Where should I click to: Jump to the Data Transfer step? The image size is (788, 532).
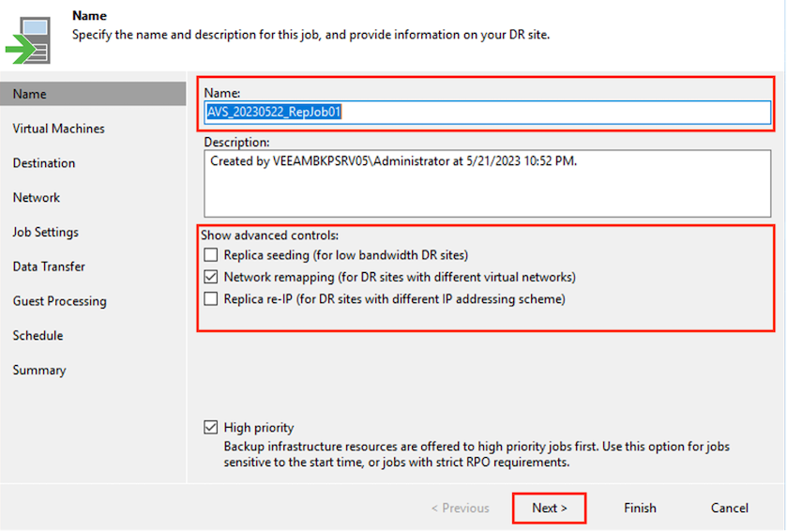(49, 267)
